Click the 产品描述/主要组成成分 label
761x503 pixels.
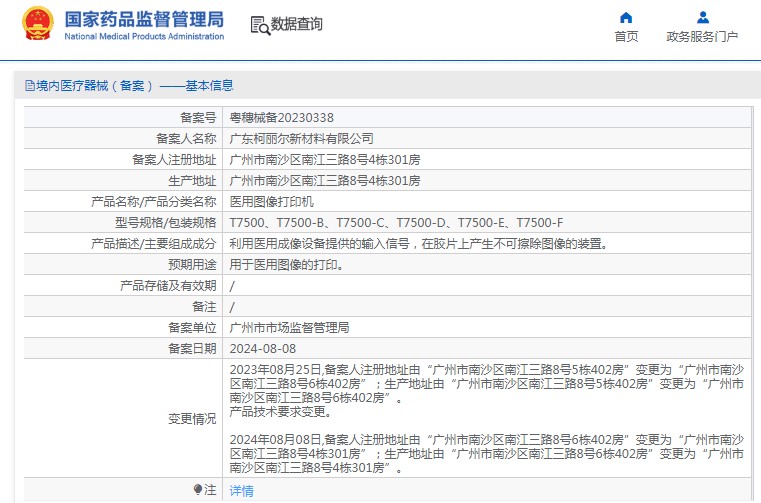click(x=153, y=244)
